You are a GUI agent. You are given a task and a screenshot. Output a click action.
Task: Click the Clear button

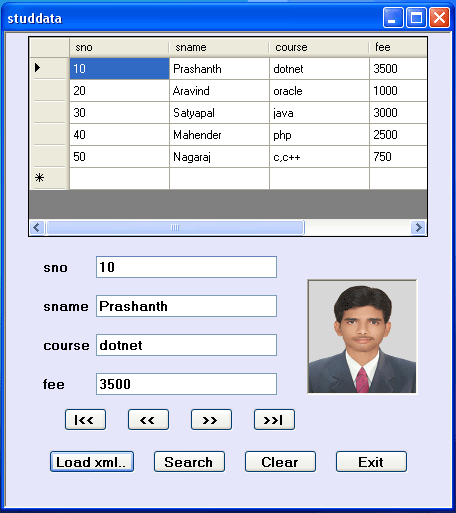point(280,462)
